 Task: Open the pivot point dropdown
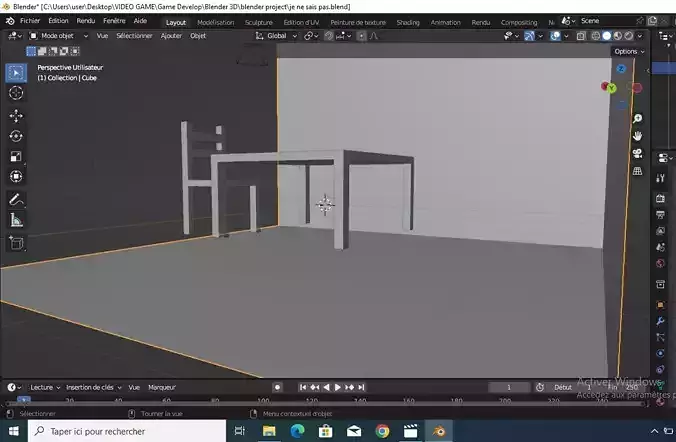(x=311, y=36)
